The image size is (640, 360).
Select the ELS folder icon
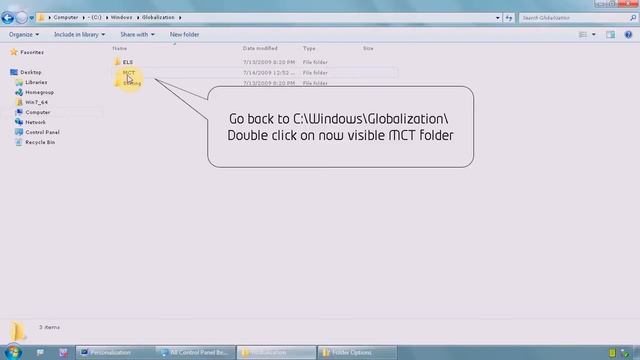(117, 62)
